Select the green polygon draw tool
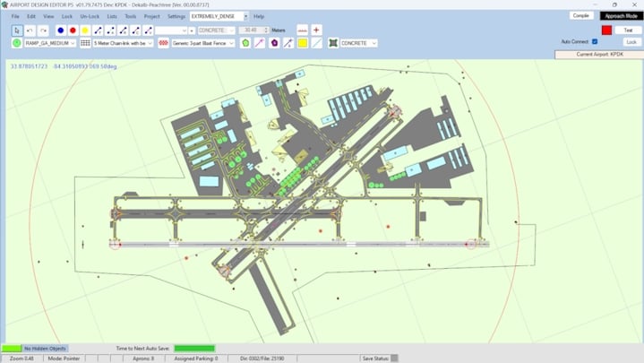The image size is (644, 363). 245,43
